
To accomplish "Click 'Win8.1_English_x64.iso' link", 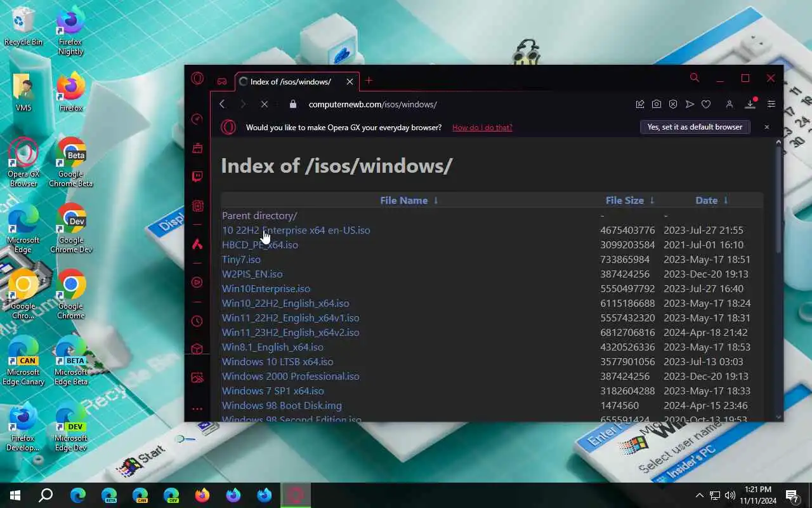I will click(273, 347).
